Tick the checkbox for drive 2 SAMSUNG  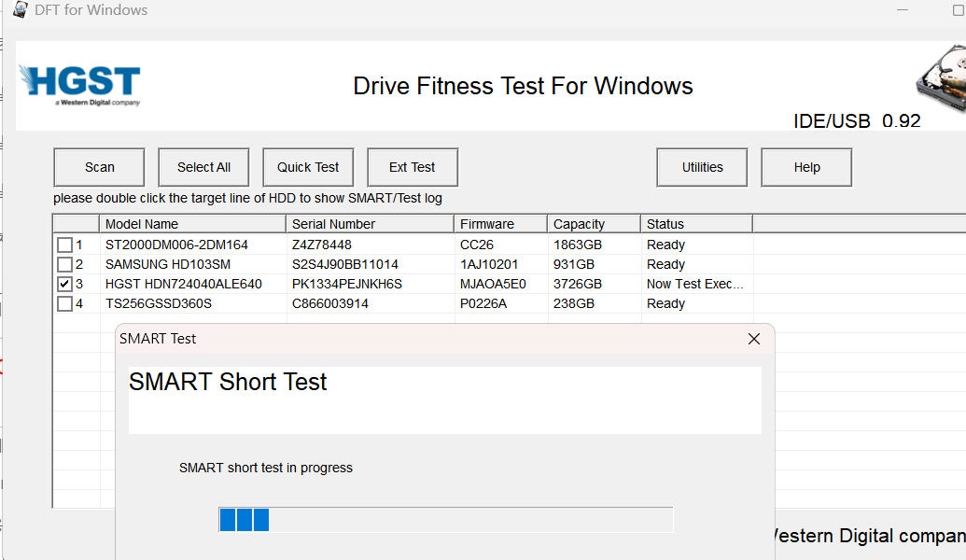(64, 264)
